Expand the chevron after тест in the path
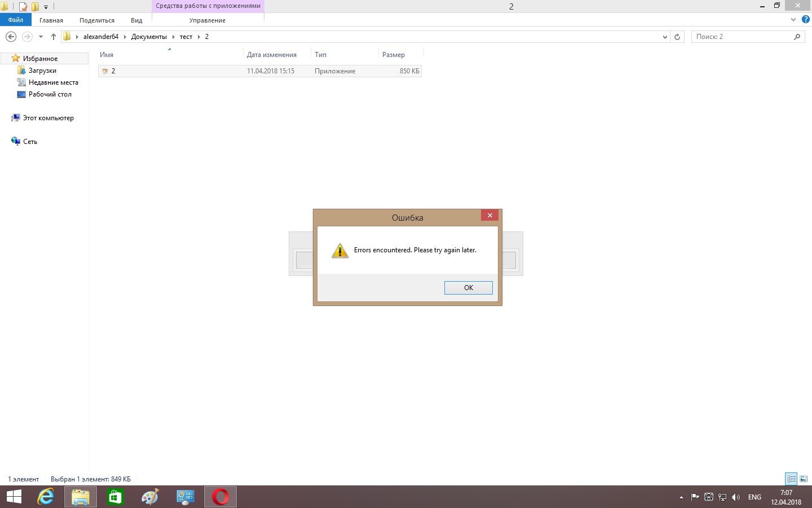Screen dimensions: 812x508 coord(199,37)
